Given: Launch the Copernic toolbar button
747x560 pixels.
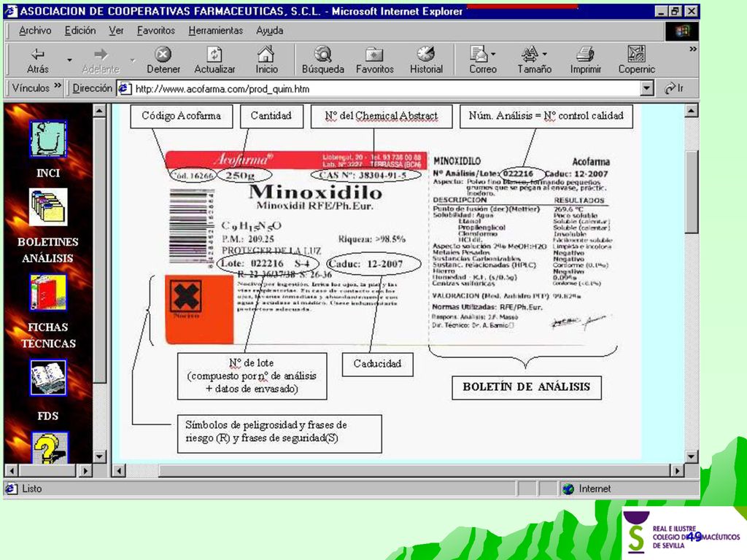Looking at the screenshot, I should pos(636,60).
